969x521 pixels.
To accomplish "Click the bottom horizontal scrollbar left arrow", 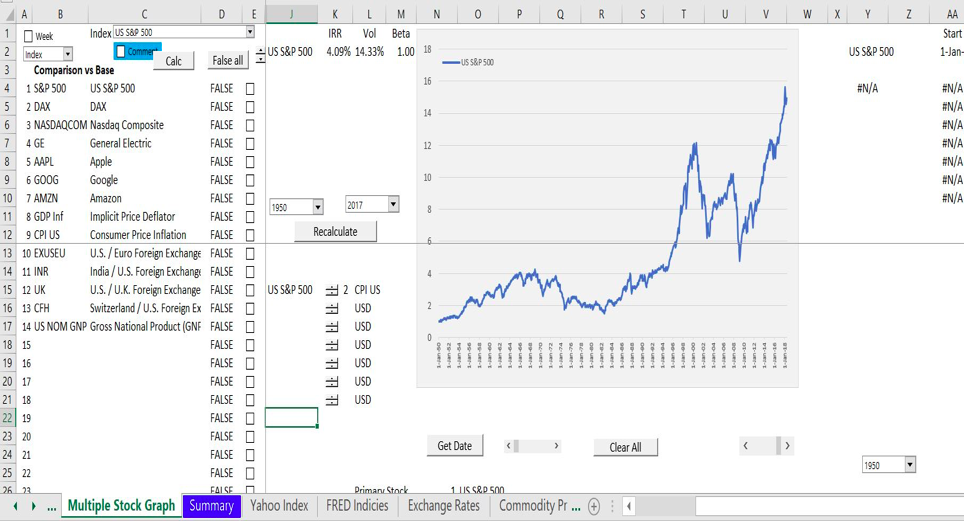I will click(x=628, y=507).
